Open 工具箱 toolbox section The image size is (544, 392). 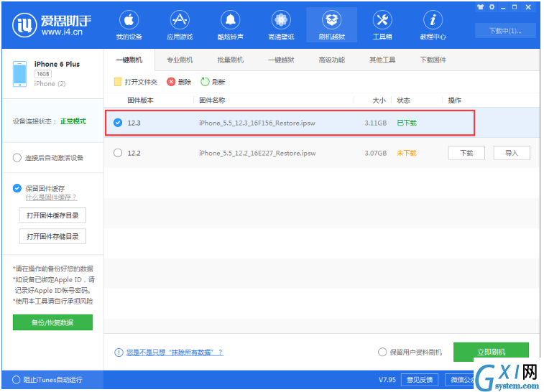pyautogui.click(x=382, y=25)
